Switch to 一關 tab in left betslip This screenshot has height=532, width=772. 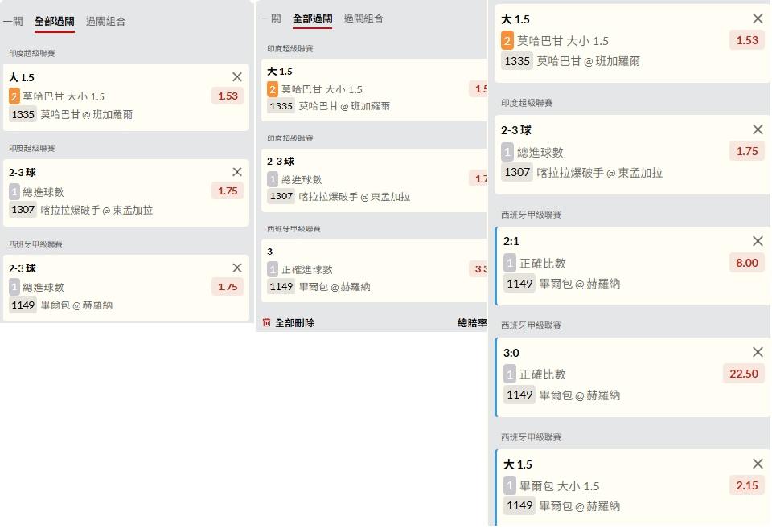pos(13,22)
